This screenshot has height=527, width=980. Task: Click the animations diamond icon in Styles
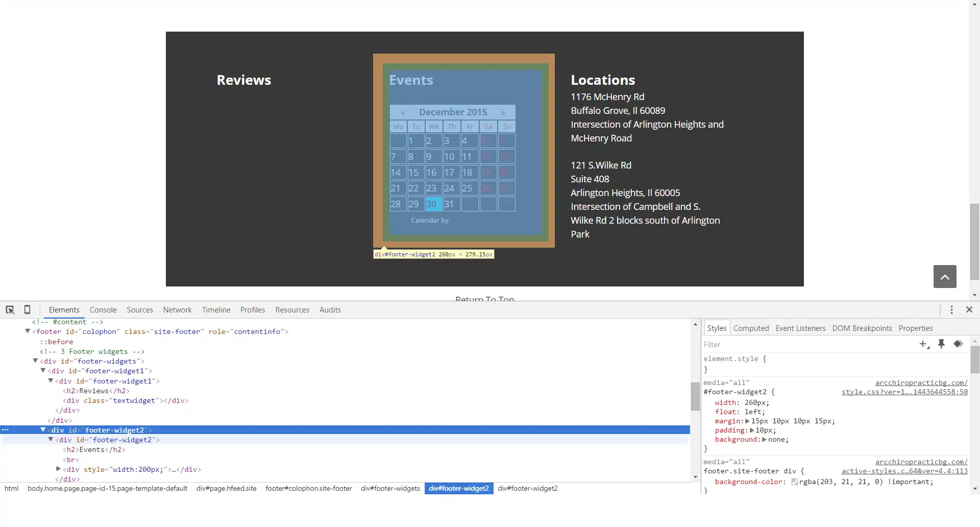[958, 344]
